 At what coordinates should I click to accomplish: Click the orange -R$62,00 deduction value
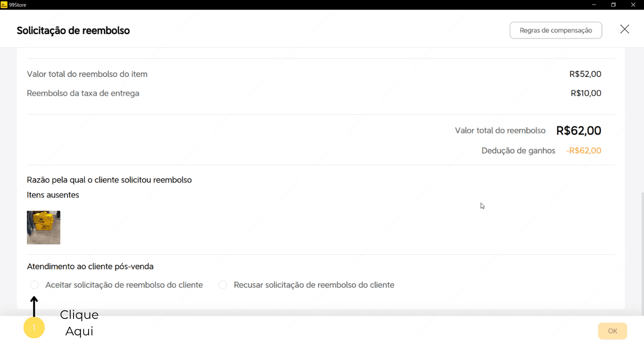click(583, 151)
